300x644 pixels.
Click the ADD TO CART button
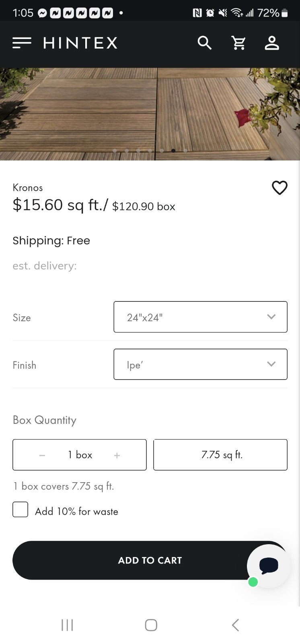coord(150,560)
